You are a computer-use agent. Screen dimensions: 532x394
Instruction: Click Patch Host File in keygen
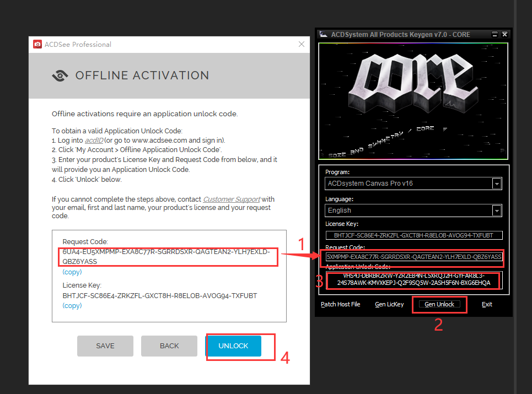click(x=340, y=304)
